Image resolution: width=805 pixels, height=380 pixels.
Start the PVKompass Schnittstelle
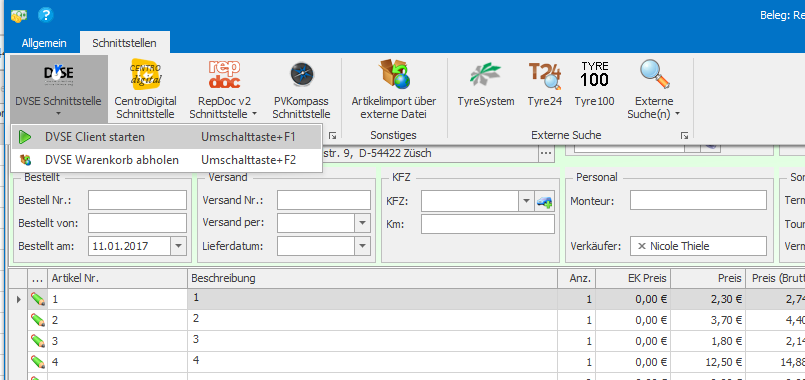301,88
